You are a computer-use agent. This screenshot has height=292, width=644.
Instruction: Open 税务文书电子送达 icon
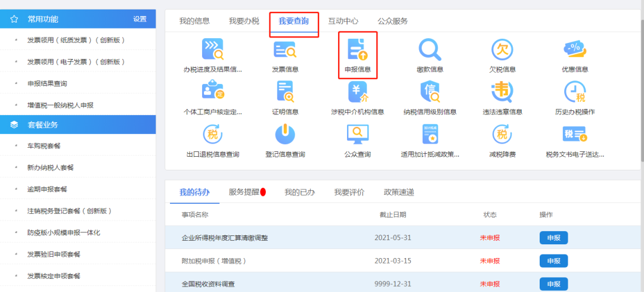click(x=575, y=134)
